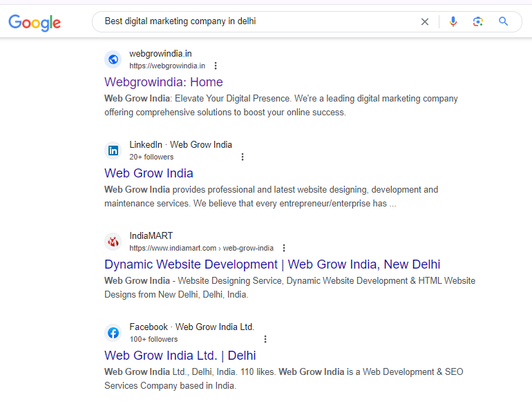
Task: Click 'LinkedIn · Web Grow India' source label
Action: (x=180, y=145)
